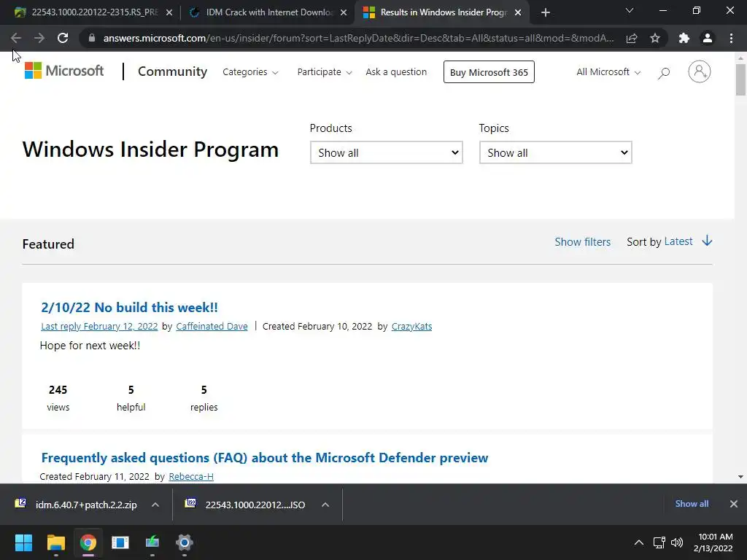Close the 22543.1000 RS_PRE tab
This screenshot has width=747, height=560.
[169, 13]
